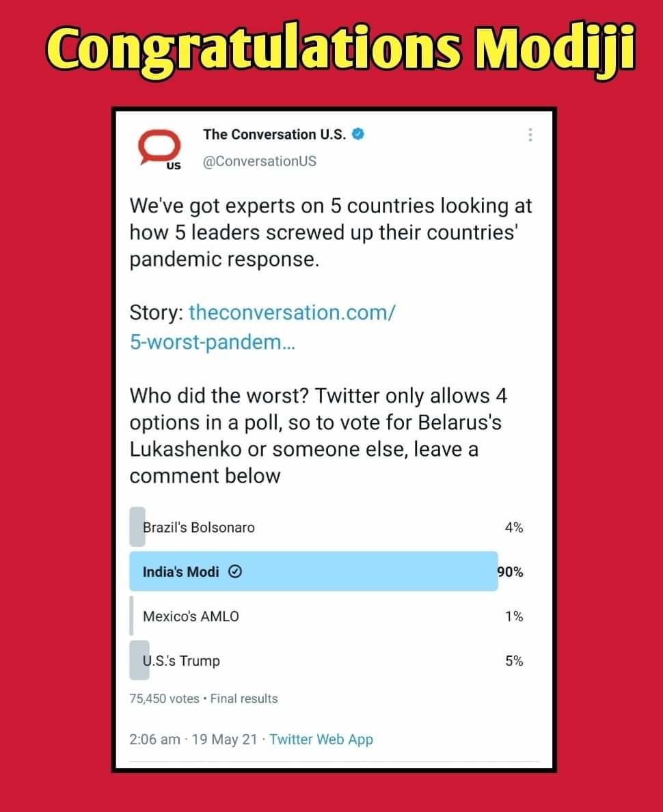Select Brazil's Bolsonaro poll option
Screen dimensions: 663x812
326,527
